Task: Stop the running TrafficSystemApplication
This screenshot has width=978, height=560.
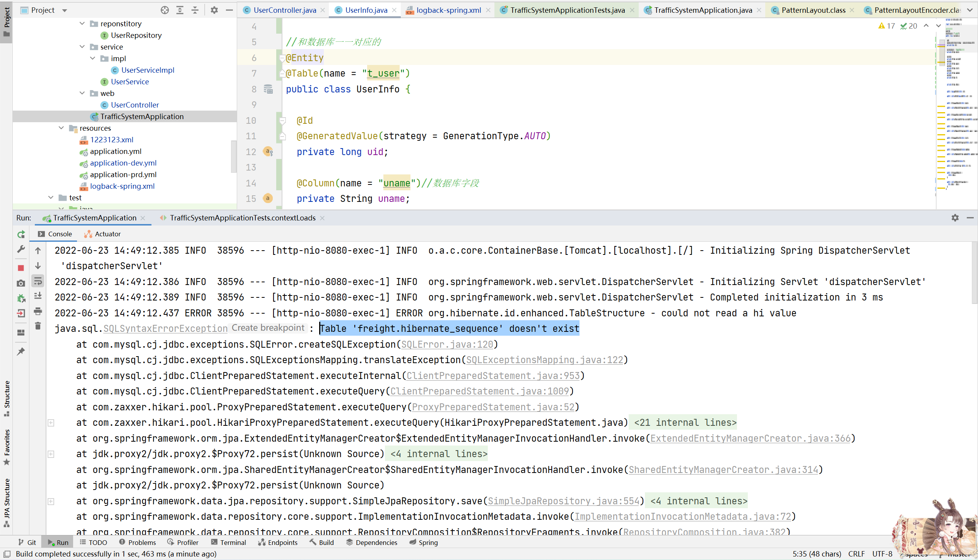Action: (21, 268)
